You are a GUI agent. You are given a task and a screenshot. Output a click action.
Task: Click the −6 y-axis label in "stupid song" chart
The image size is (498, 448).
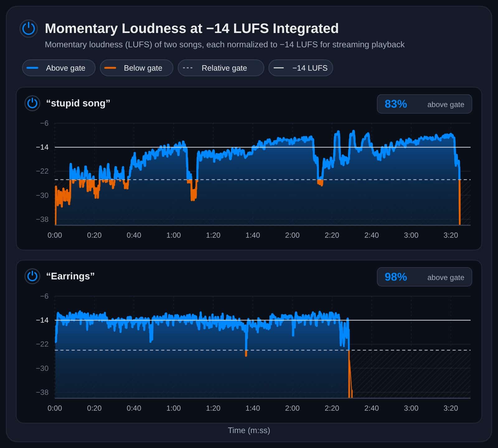click(x=44, y=123)
